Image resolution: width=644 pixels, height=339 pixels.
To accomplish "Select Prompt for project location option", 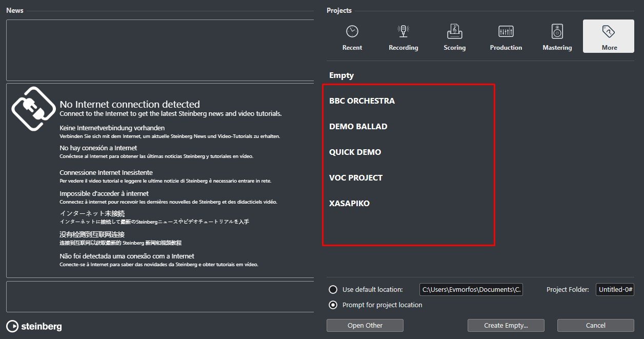I will click(333, 305).
